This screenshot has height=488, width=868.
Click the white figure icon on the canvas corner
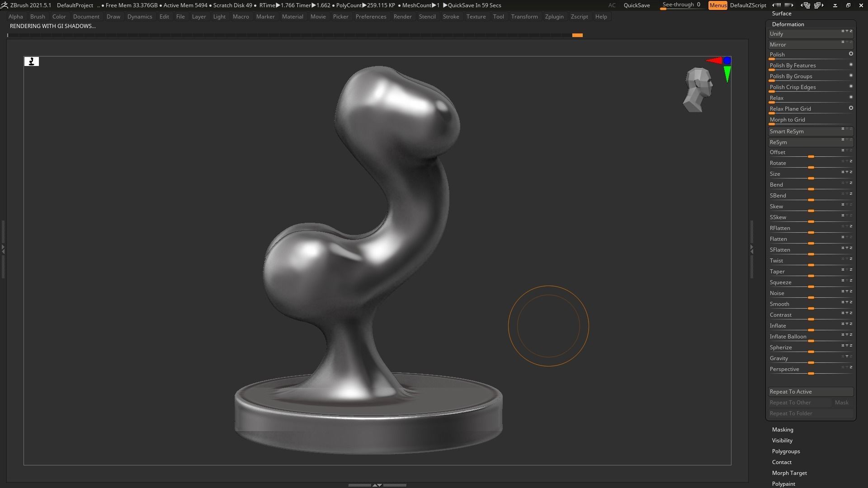pos(32,61)
